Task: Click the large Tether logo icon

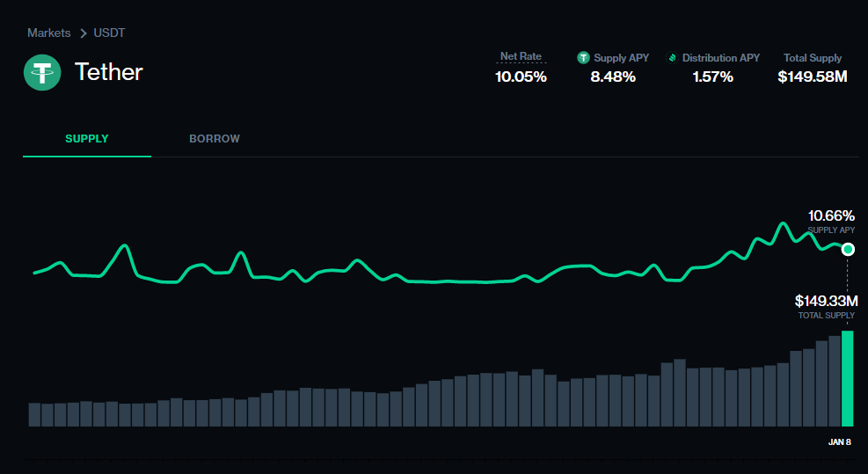Action: (42, 72)
